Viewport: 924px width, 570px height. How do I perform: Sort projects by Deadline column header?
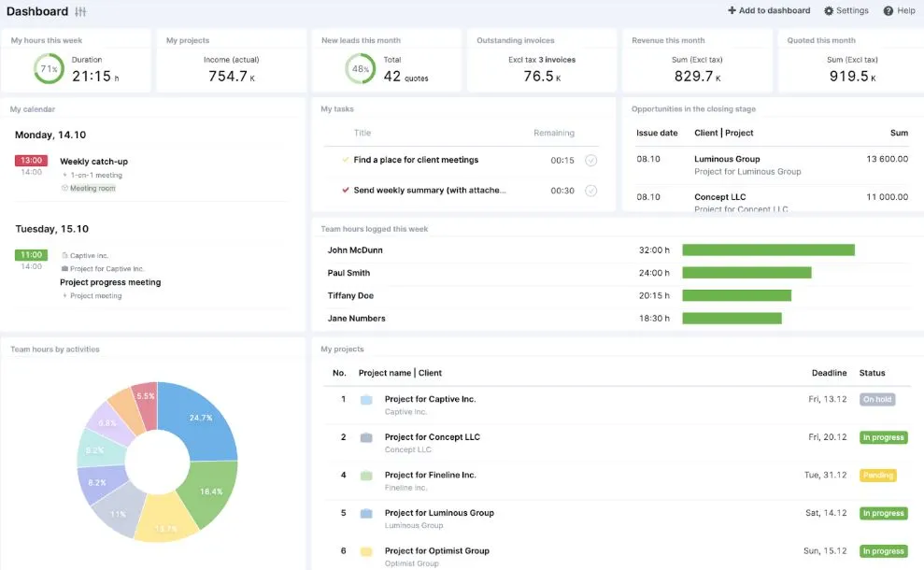[829, 373]
